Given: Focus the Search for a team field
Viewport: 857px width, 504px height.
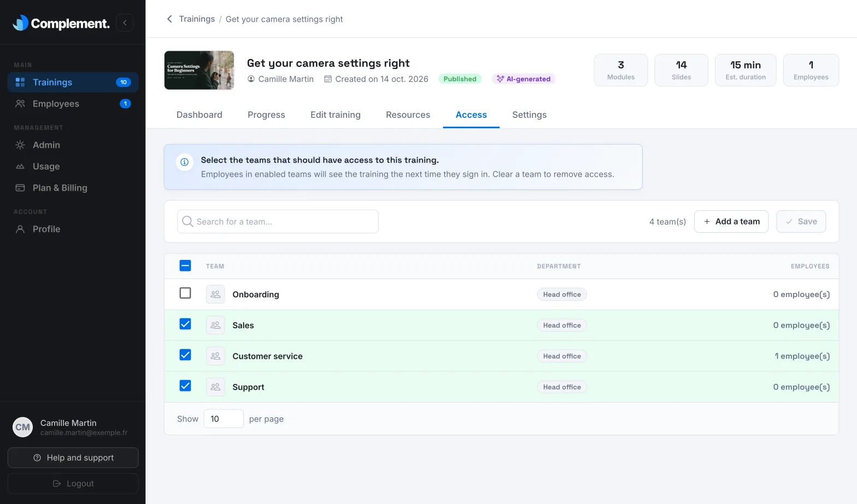Looking at the screenshot, I should pos(278,222).
